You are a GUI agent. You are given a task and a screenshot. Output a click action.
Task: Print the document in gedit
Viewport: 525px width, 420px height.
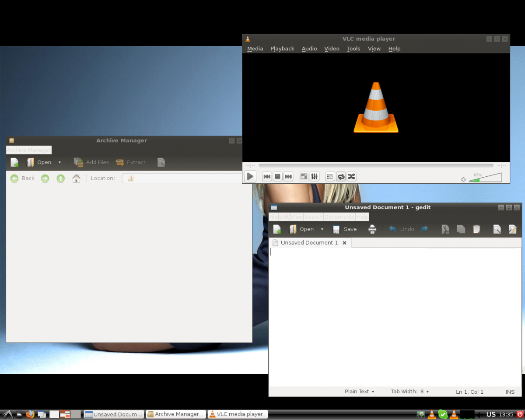point(372,229)
